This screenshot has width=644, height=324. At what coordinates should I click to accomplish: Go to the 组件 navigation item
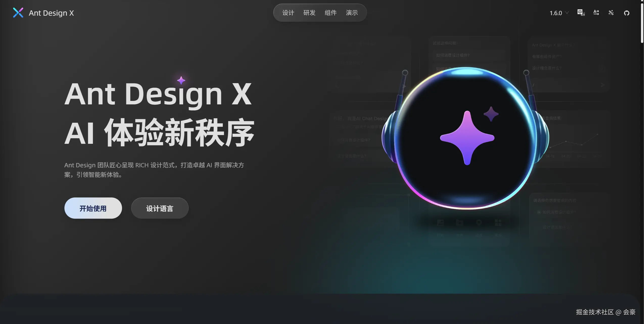(330, 13)
